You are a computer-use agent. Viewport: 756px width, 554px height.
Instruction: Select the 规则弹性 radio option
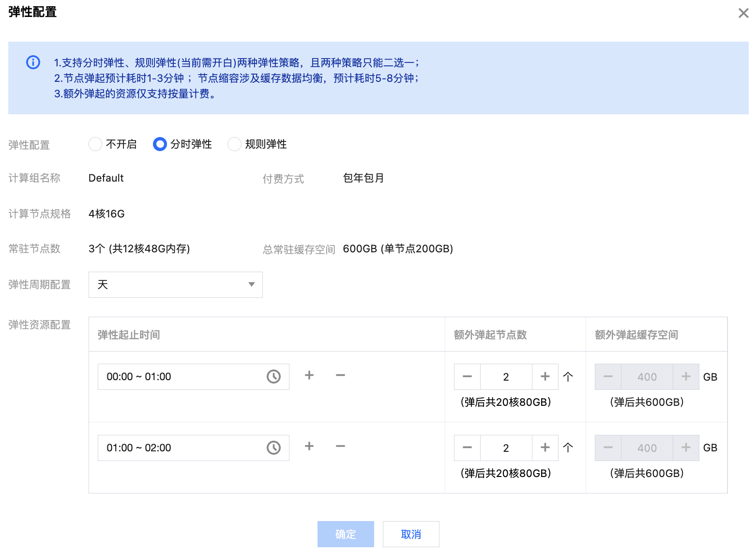pos(234,144)
